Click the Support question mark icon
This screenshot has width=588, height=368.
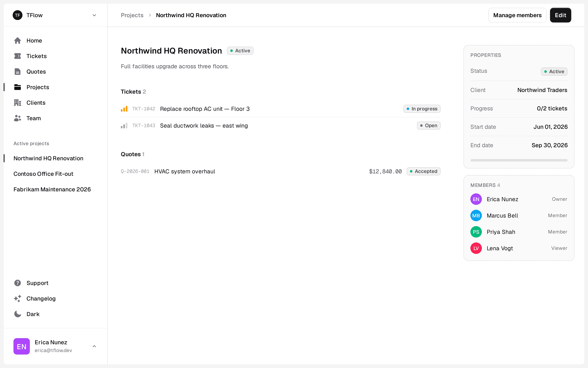pos(18,283)
